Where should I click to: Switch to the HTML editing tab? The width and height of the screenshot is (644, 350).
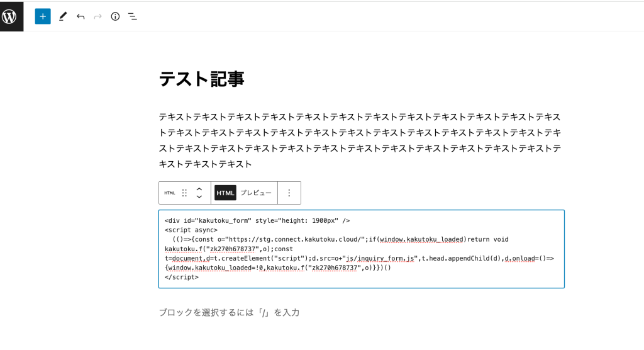tap(225, 193)
